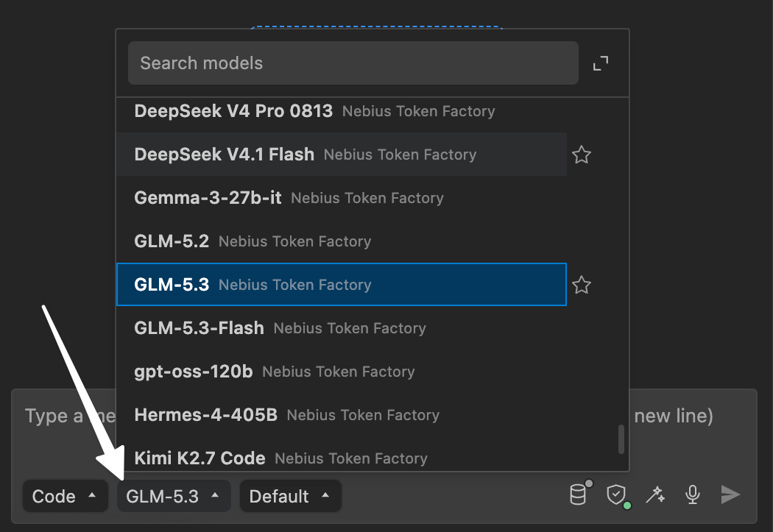Favorite DeepSeek V4.1 Flash with star
This screenshot has width=773, height=532.
(582, 155)
